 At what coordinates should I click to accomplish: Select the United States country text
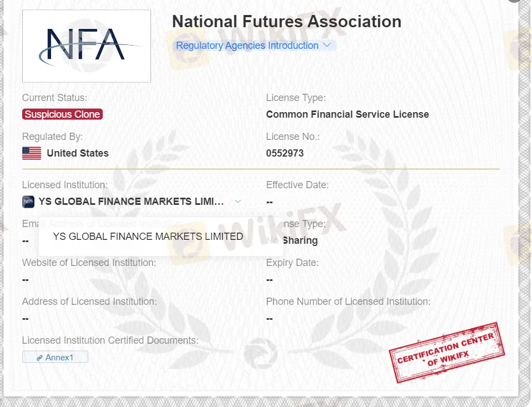(x=78, y=153)
